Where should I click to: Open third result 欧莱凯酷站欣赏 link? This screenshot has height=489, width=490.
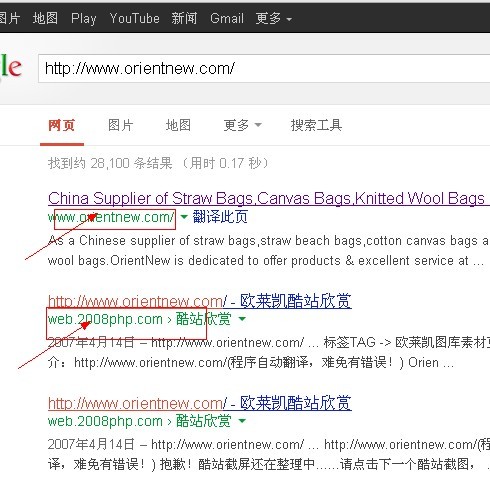(200, 403)
